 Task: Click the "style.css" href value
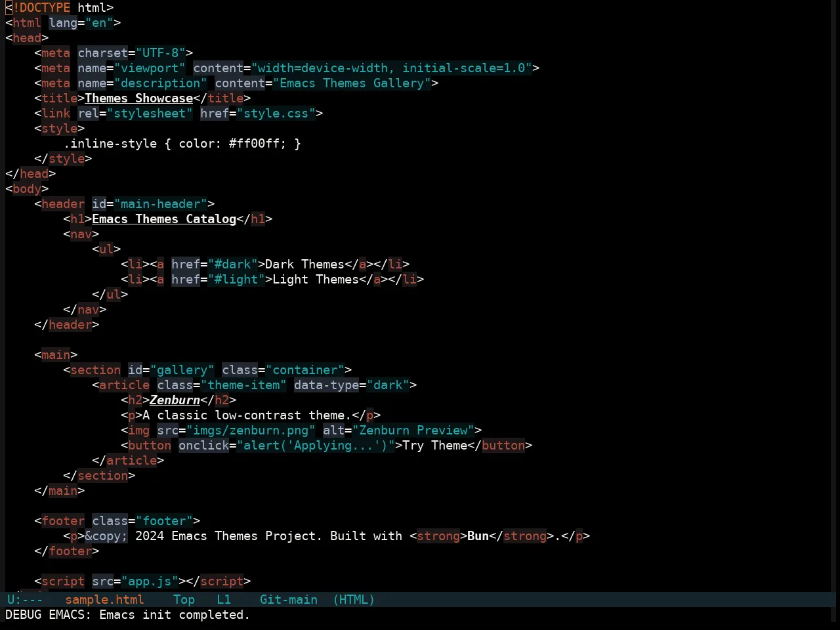276,114
